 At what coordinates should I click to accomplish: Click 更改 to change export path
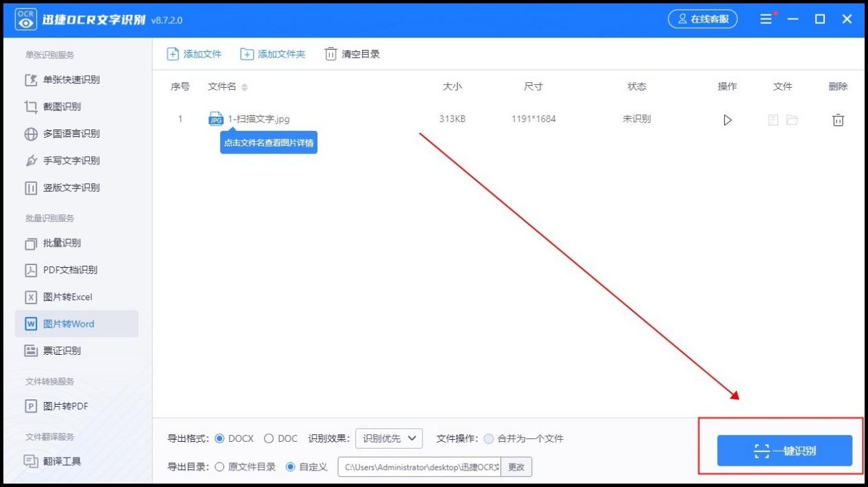pos(516,466)
